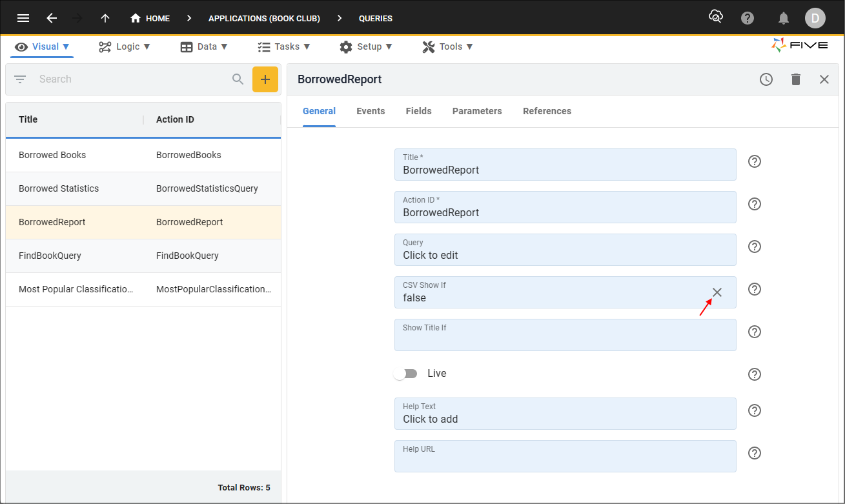The height and width of the screenshot is (504, 845).
Task: Click the up arrow navigation icon
Action: pos(105,18)
